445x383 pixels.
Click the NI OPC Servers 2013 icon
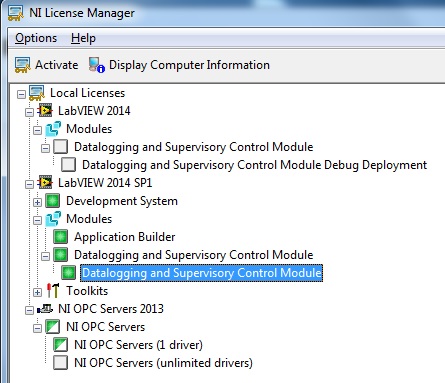click(45, 309)
